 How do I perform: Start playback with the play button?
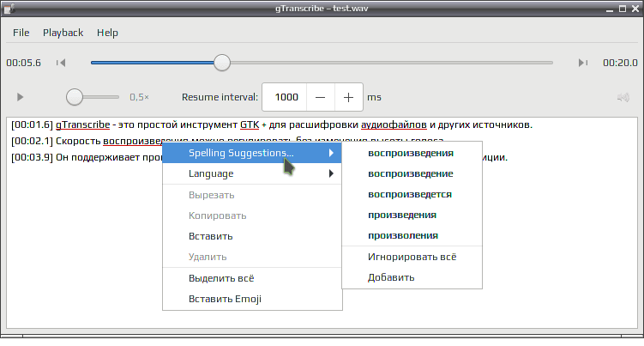click(20, 97)
